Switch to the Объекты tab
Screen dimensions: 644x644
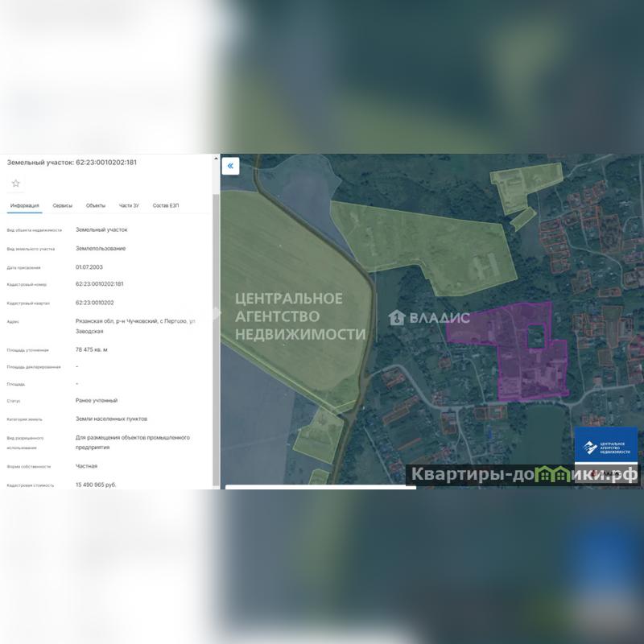pos(96,206)
